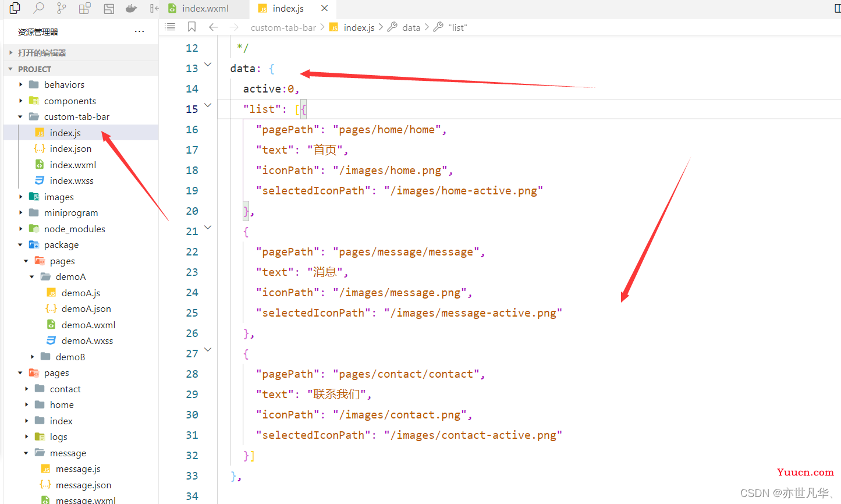Click the split editor icon at top right
The height and width of the screenshot is (504, 841).
837,8
